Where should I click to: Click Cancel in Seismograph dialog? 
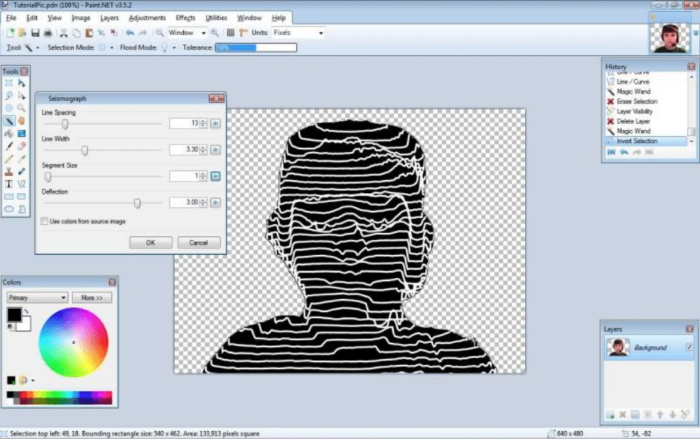199,243
